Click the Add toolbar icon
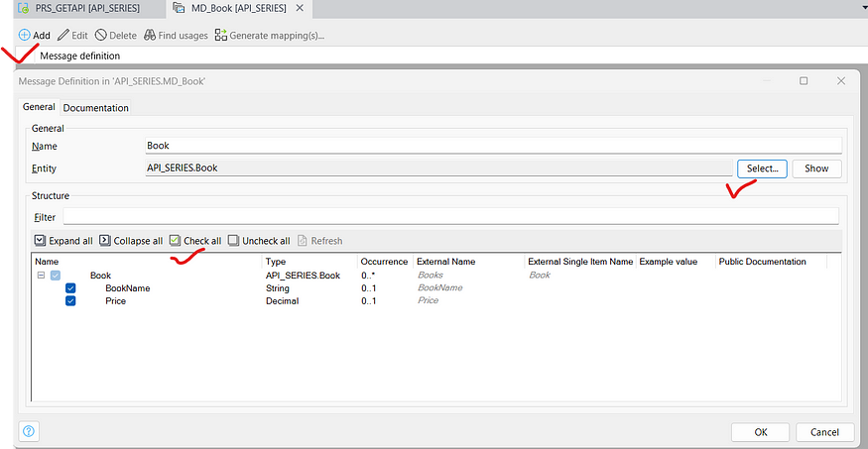 tap(24, 36)
